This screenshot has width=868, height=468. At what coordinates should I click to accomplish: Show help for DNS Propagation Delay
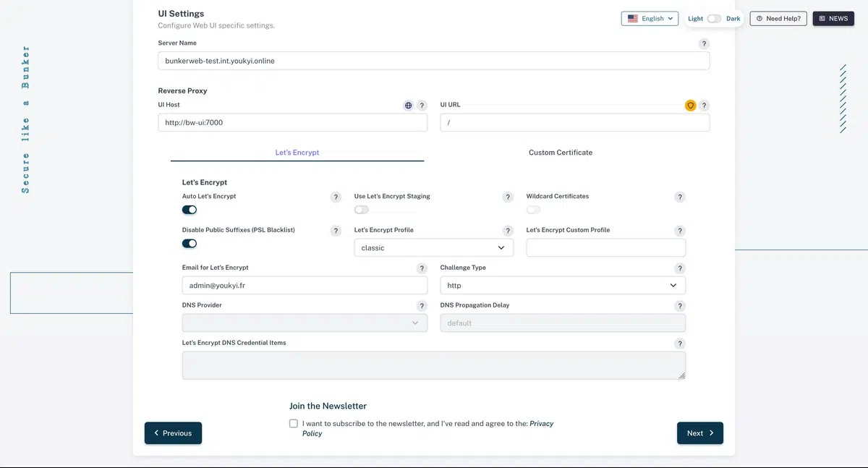[x=679, y=306]
